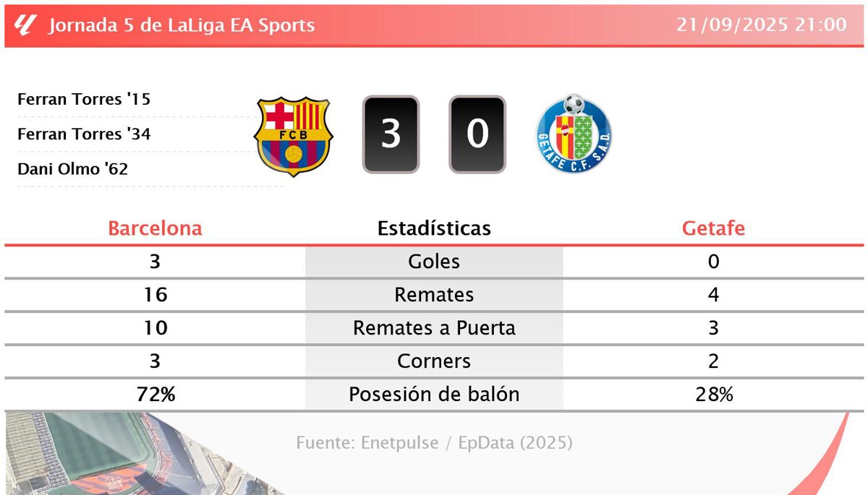The width and height of the screenshot is (868, 495).
Task: Click the Getafe column header
Action: click(x=713, y=228)
